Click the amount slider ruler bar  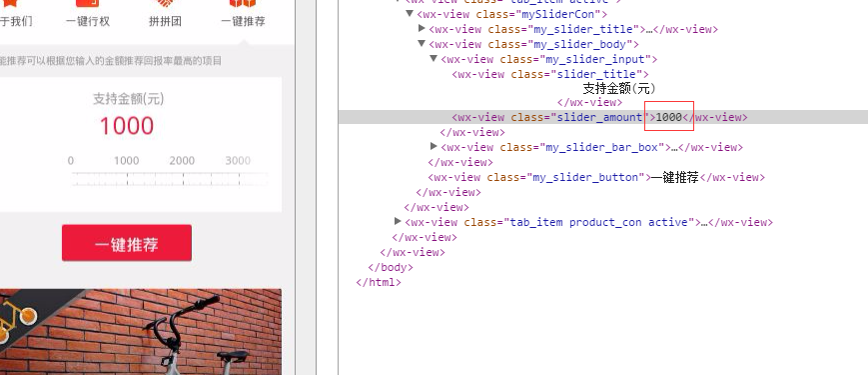pyautogui.click(x=170, y=179)
